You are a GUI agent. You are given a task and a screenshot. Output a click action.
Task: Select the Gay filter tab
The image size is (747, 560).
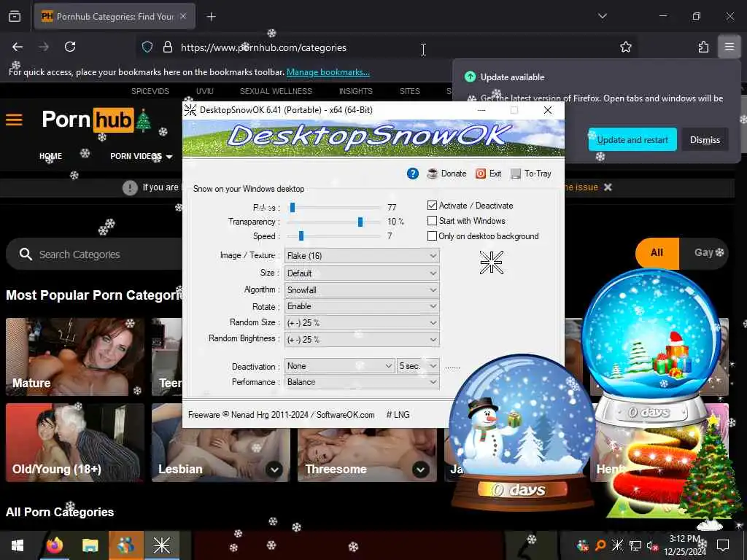704,253
